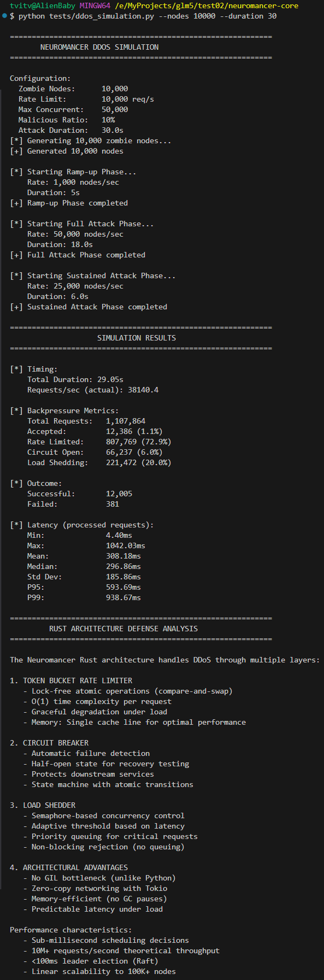This screenshot has height=980, width=324.
Task: Click the 'Configuration:' line
Action: click(x=40, y=79)
